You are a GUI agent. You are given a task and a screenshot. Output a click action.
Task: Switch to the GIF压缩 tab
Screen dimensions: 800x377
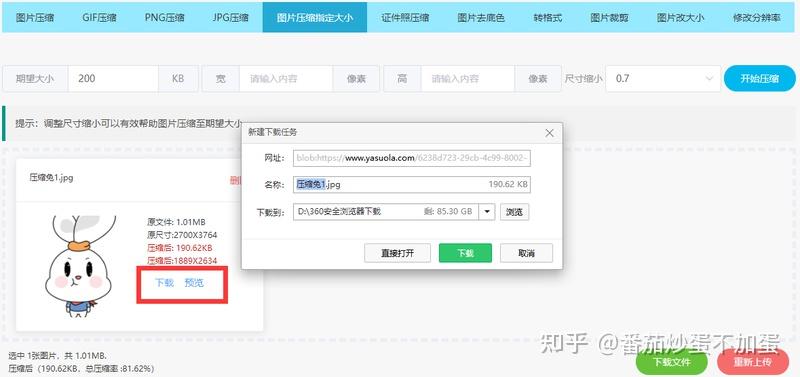pos(99,17)
